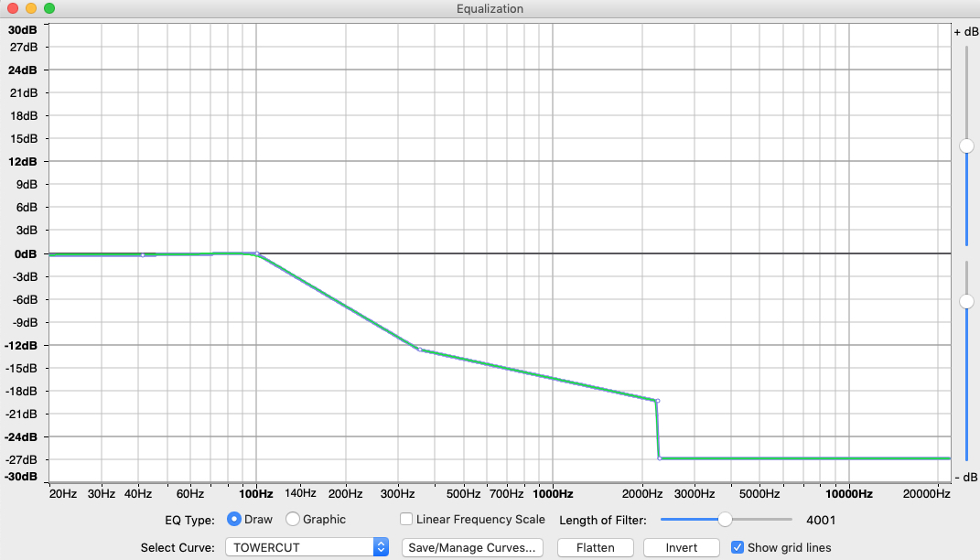Viewport: 980px width, 560px height.
Task: Close the Equalization window with the red button
Action: pos(13,8)
